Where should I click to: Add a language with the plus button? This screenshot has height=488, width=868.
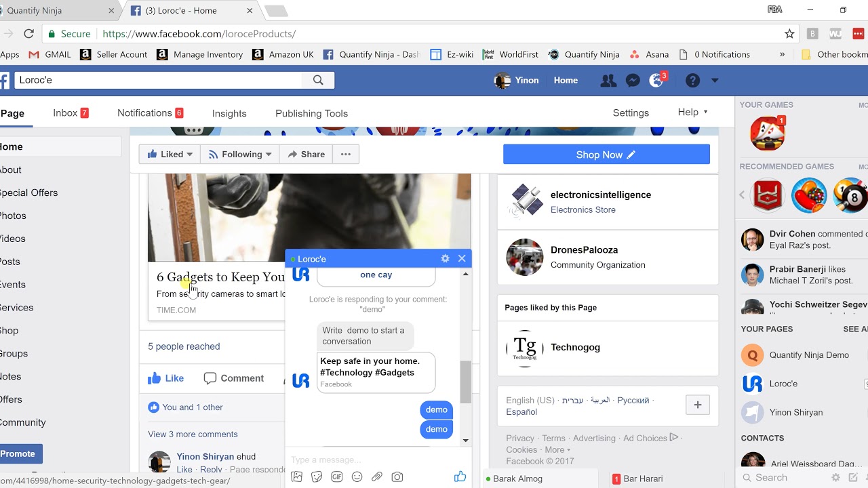point(697,405)
